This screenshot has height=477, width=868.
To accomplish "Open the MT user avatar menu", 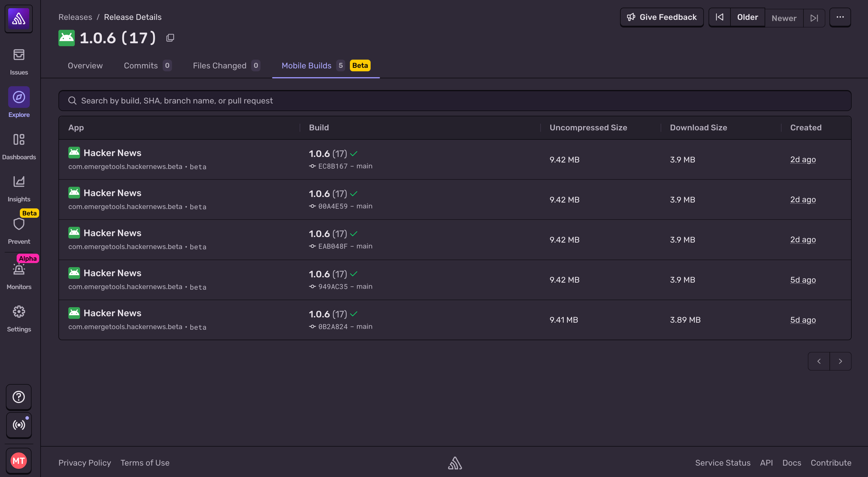I will pyautogui.click(x=18, y=460).
